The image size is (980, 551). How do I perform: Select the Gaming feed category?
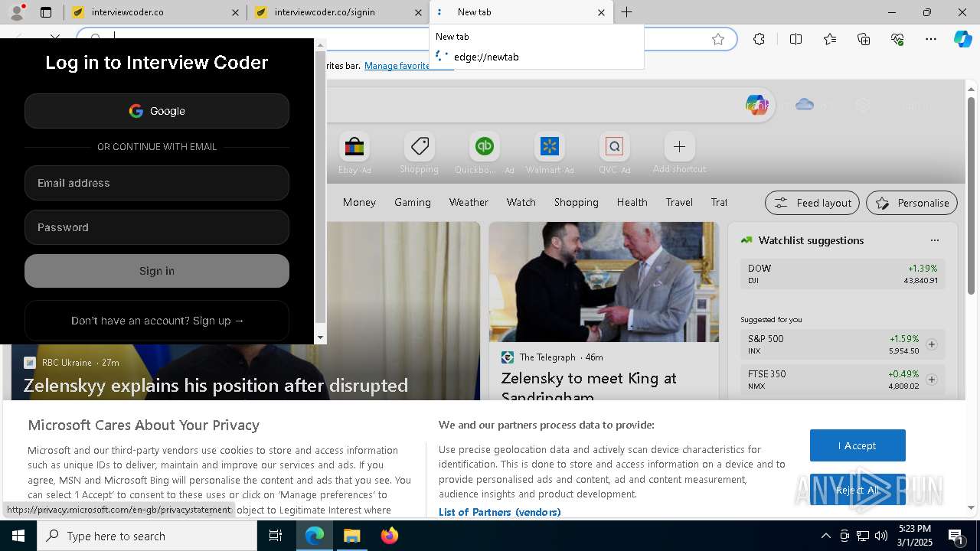tap(413, 202)
